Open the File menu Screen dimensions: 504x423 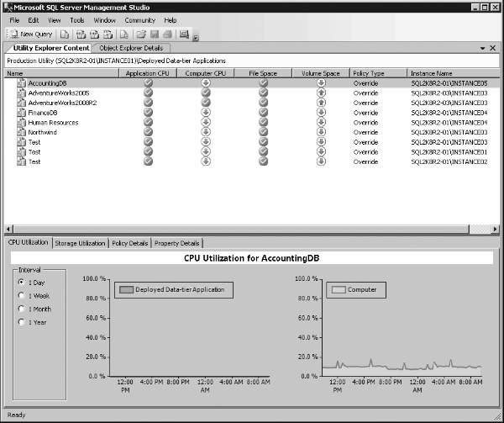pyautogui.click(x=14, y=20)
